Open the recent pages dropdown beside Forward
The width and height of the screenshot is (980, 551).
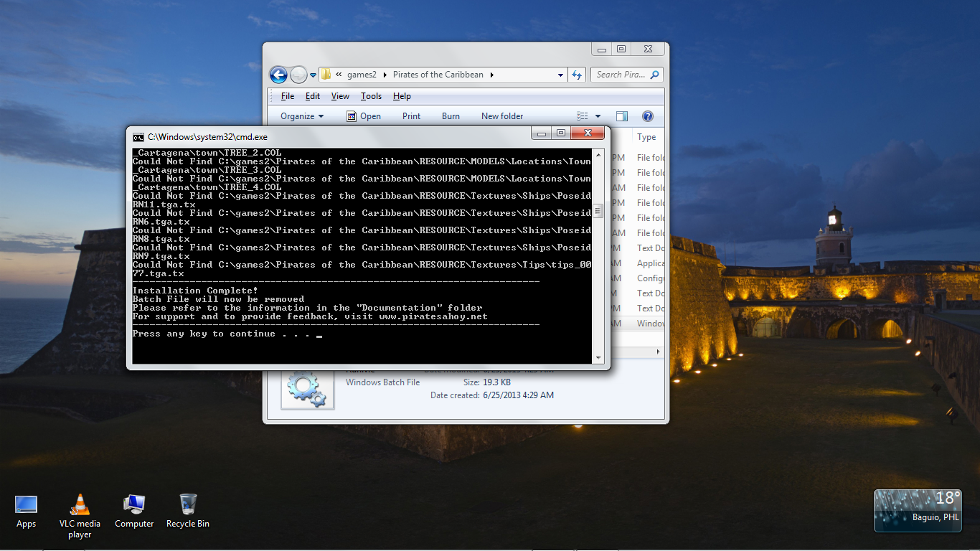[314, 75]
